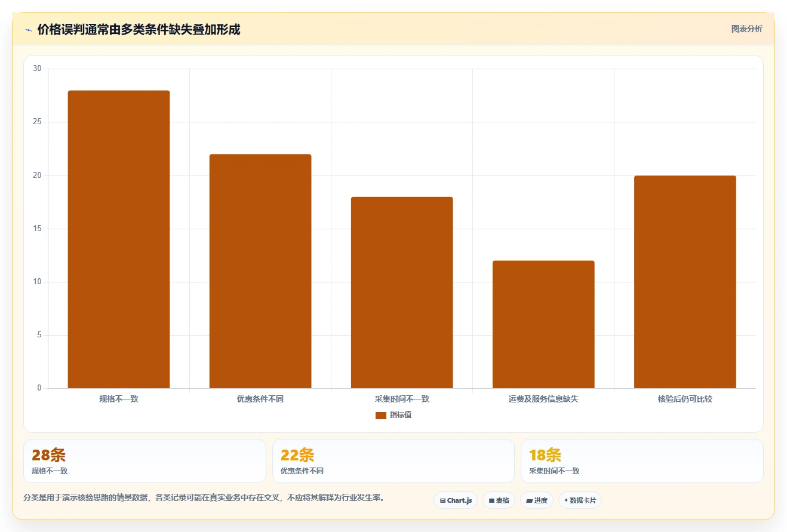
Task: Click the 规格不一致 bar in the chart
Action: [119, 239]
